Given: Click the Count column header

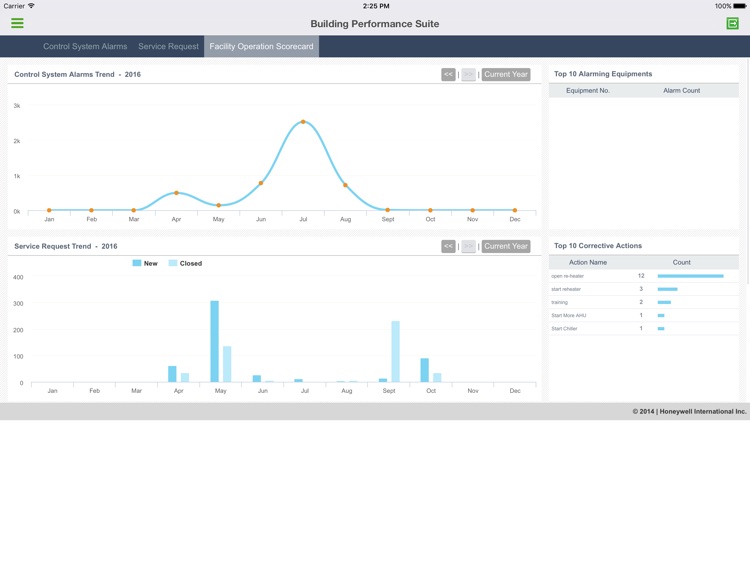Looking at the screenshot, I should tap(682, 262).
